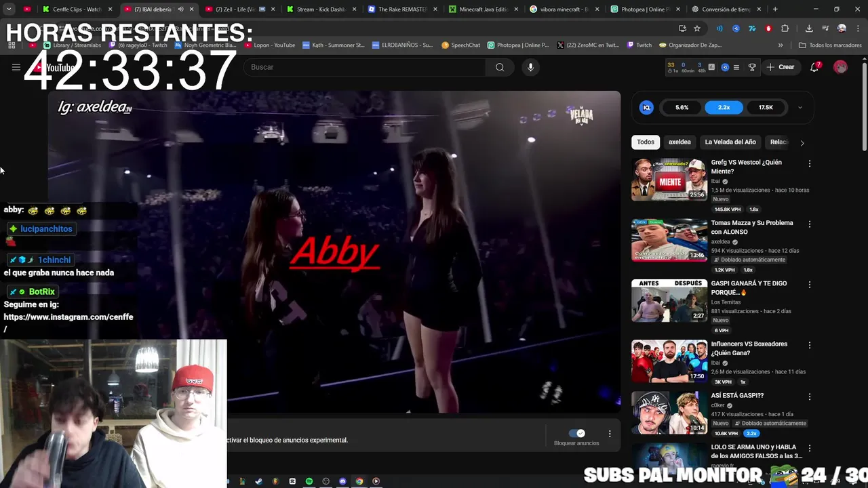Open options for GASPI GANARÁ video

[x=809, y=285]
